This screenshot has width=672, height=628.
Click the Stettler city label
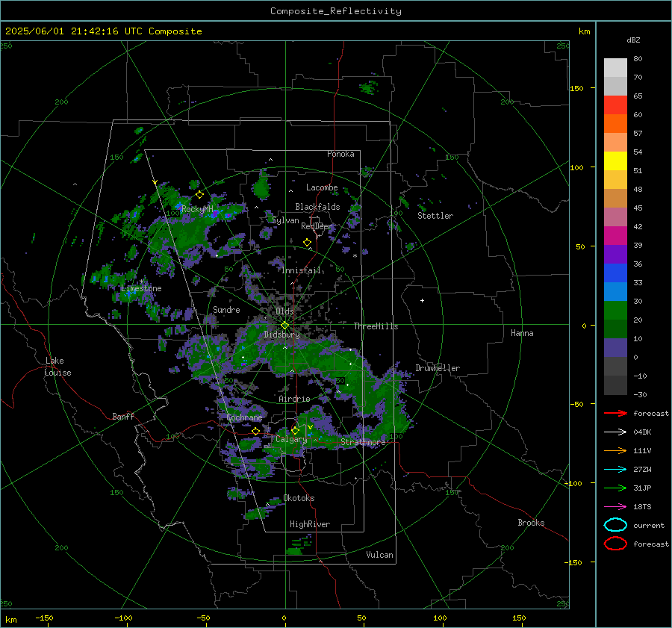pos(435,216)
